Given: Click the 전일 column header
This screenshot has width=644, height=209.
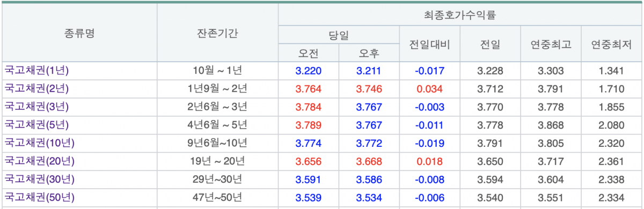Looking at the screenshot, I should 490,44.
